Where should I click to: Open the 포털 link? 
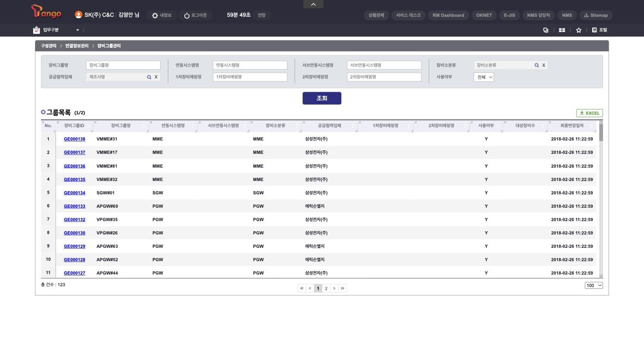click(600, 30)
